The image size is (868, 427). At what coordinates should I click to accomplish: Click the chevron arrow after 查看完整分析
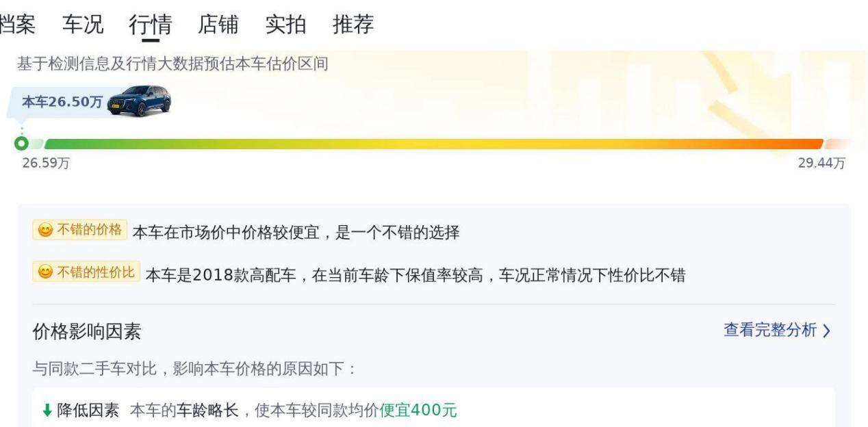point(826,331)
